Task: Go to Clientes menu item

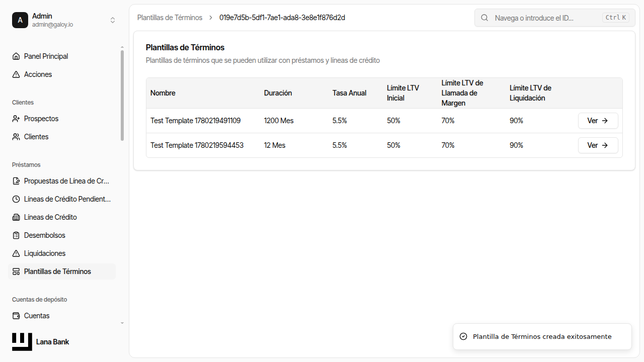Action: [x=62, y=137]
